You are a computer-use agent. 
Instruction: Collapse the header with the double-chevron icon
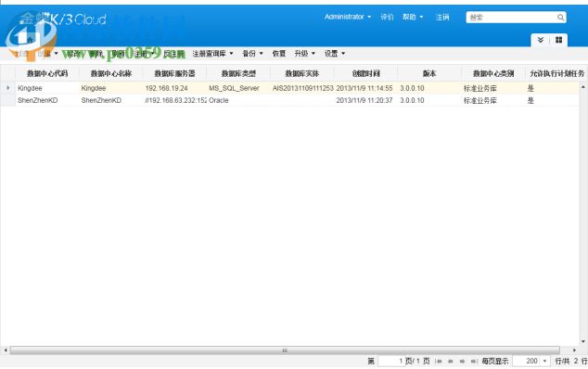(x=541, y=40)
